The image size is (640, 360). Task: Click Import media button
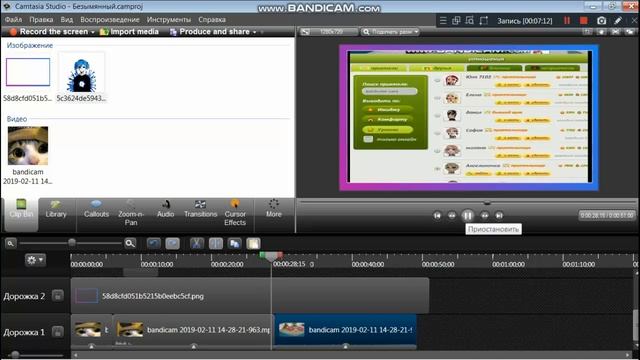(x=129, y=31)
